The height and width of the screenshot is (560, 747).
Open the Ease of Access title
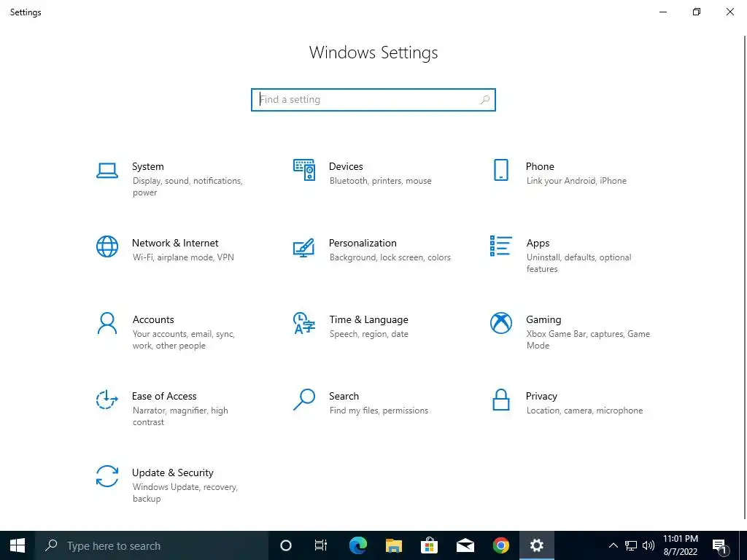[164, 396]
